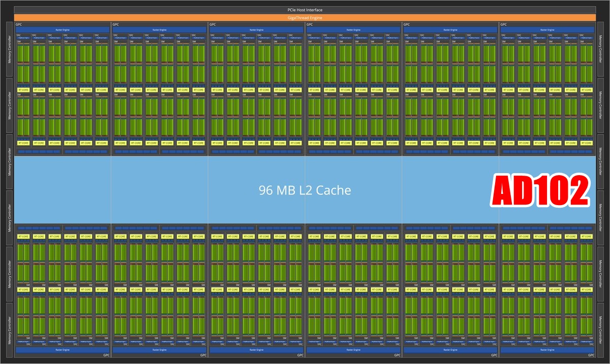The height and width of the screenshot is (364, 610).
Task: Click the topmost Memory Controller on right edge
Action: [601, 49]
